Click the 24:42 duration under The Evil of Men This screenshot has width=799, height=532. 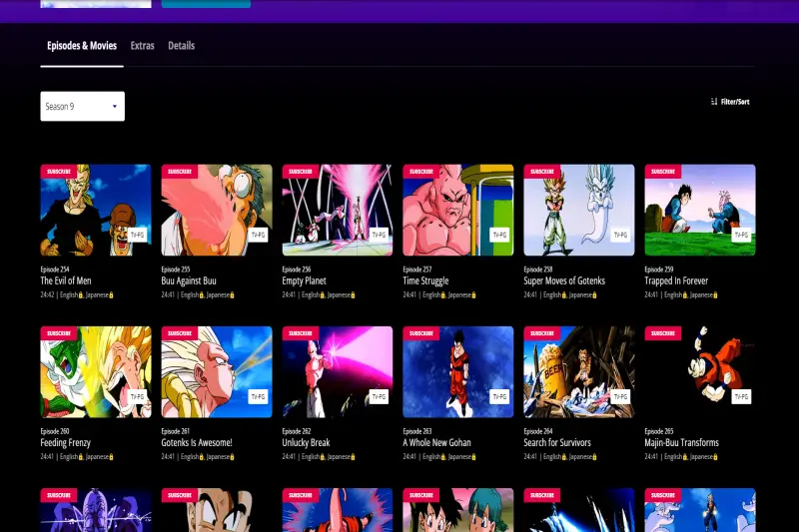[x=47, y=294]
